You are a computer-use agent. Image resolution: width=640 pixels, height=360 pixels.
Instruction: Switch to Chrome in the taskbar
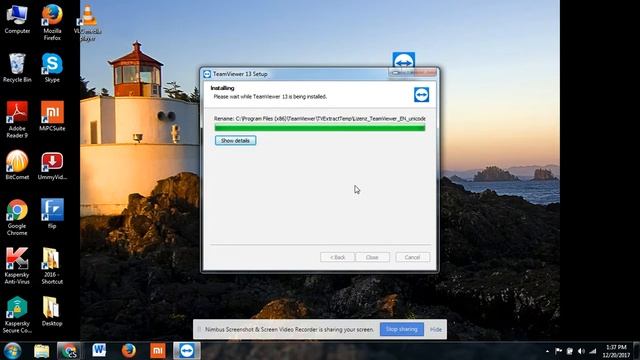click(69, 351)
